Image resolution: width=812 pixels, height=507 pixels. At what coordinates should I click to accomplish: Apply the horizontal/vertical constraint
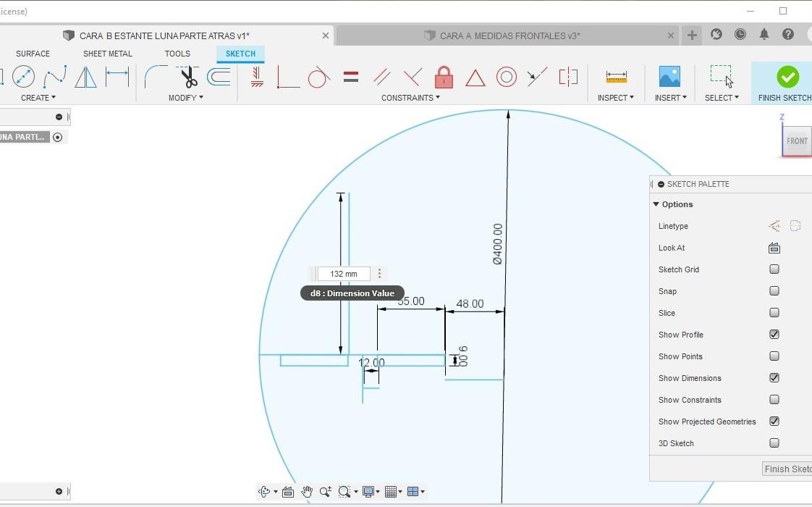[x=257, y=77]
